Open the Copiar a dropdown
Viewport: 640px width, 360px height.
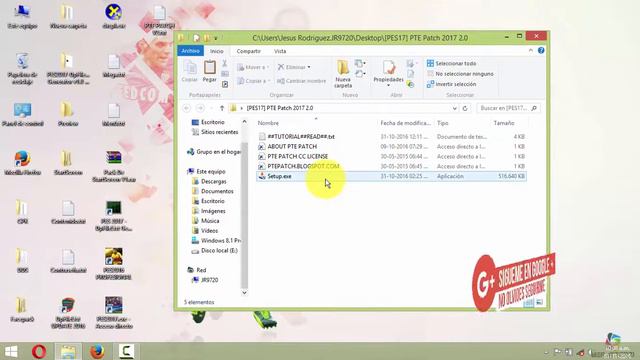tap(253, 81)
